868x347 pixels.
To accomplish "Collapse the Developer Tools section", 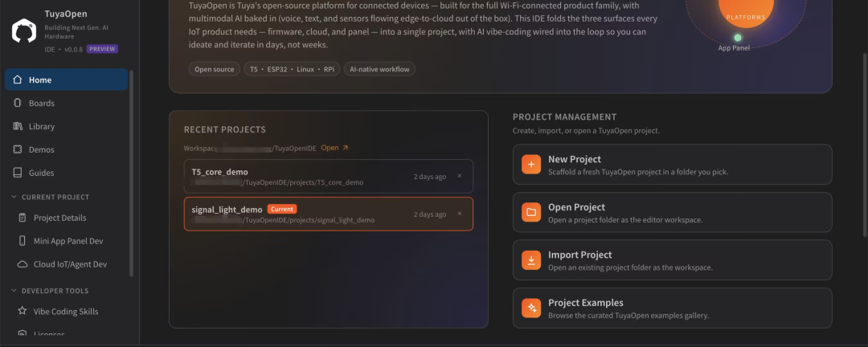I will coord(14,291).
